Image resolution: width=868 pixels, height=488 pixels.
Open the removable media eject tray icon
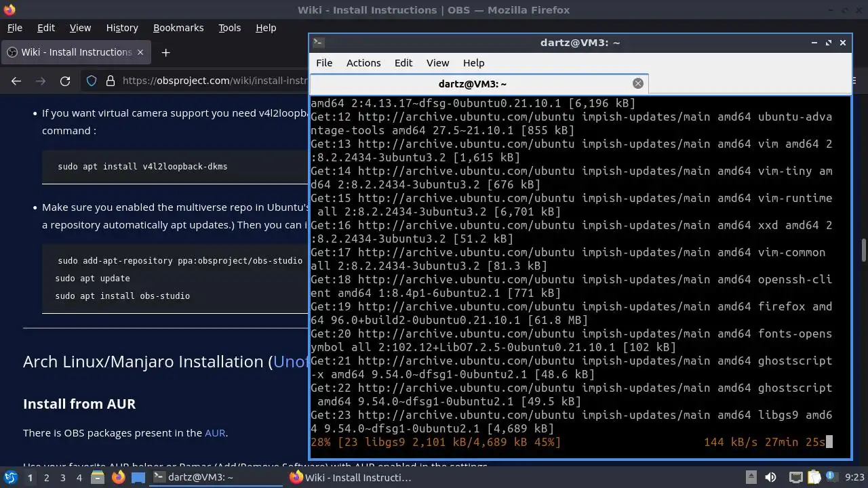(751, 477)
